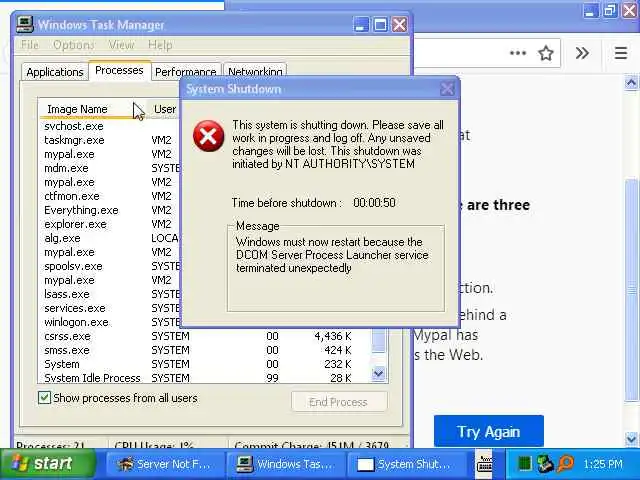Viewport: 640px width, 480px height.
Task: Expand the browser toolbar overflow chevron
Action: click(x=582, y=53)
